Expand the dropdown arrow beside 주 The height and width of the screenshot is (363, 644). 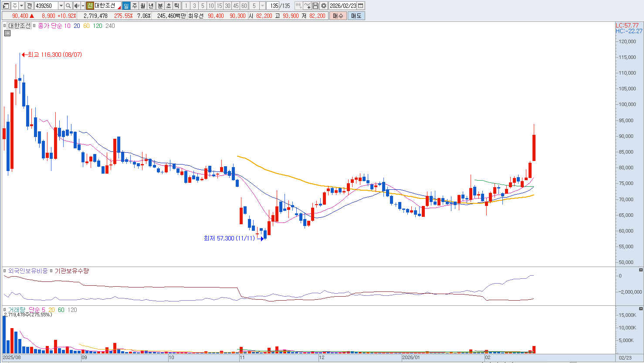pos(21,6)
